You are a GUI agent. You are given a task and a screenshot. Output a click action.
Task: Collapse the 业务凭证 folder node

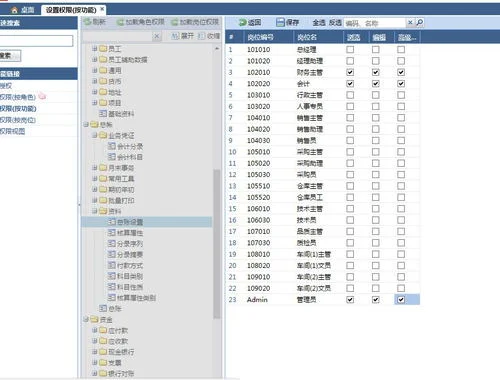(95, 135)
